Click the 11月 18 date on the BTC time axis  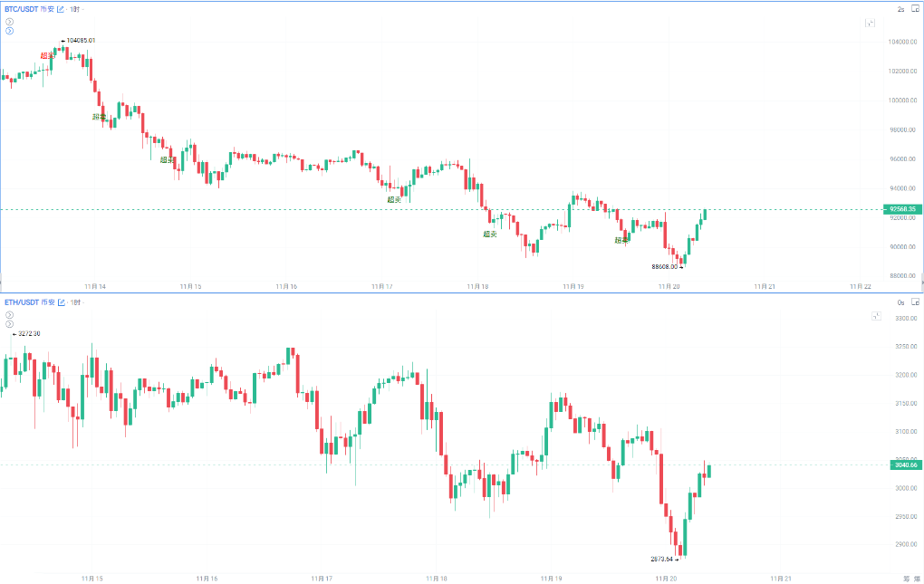click(478, 286)
